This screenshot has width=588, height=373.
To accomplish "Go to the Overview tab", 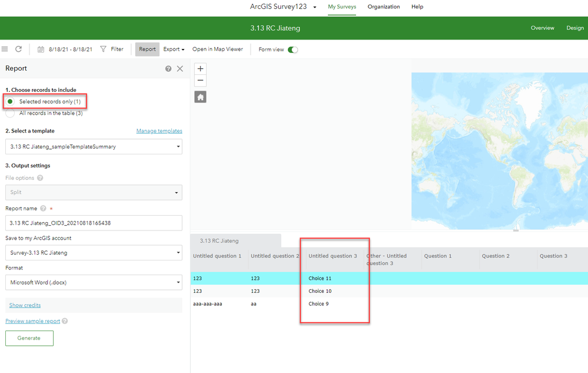I will pyautogui.click(x=542, y=28).
